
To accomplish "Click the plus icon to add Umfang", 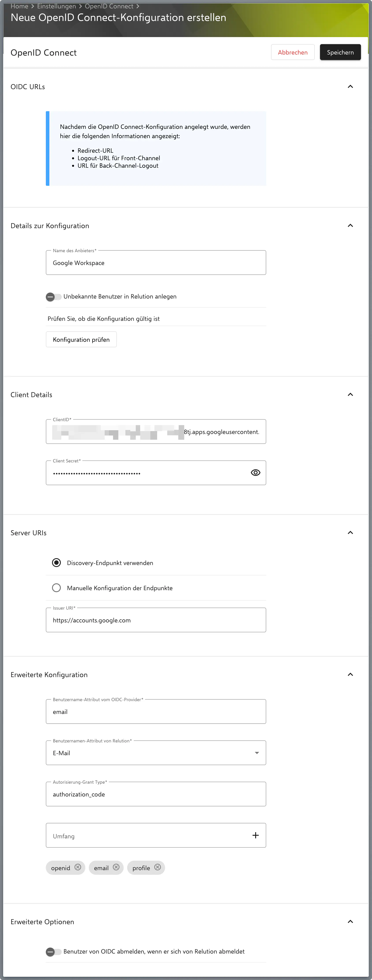I will click(256, 835).
